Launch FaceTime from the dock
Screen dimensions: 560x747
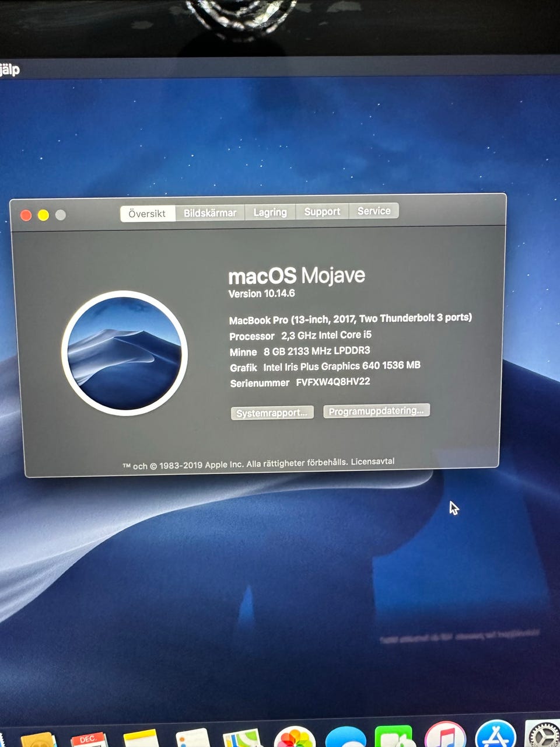point(394,736)
